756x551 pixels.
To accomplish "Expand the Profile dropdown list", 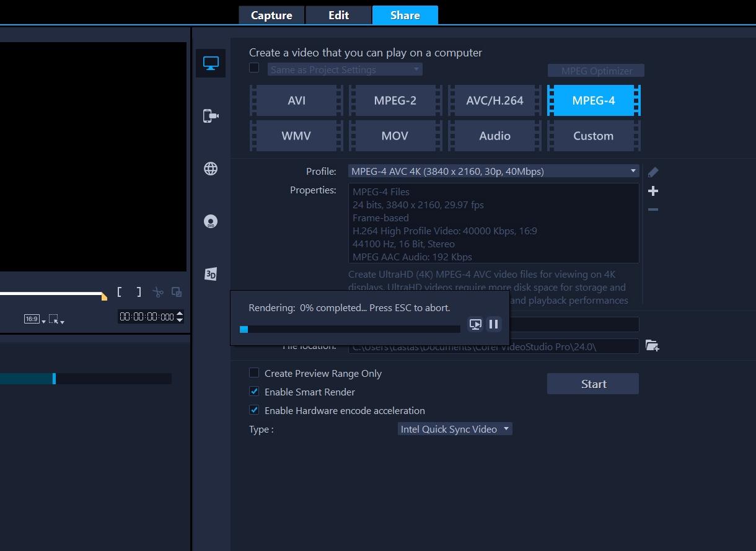I will point(633,171).
